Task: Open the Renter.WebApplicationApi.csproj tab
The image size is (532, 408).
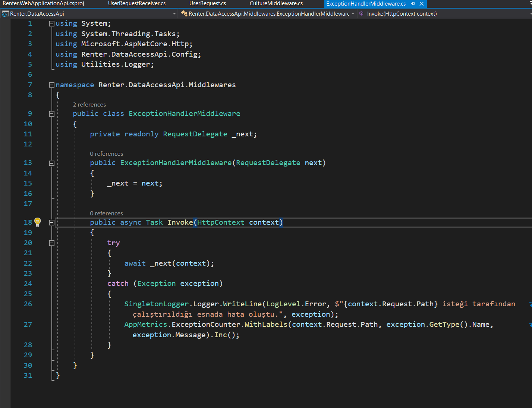Action: 43,3
